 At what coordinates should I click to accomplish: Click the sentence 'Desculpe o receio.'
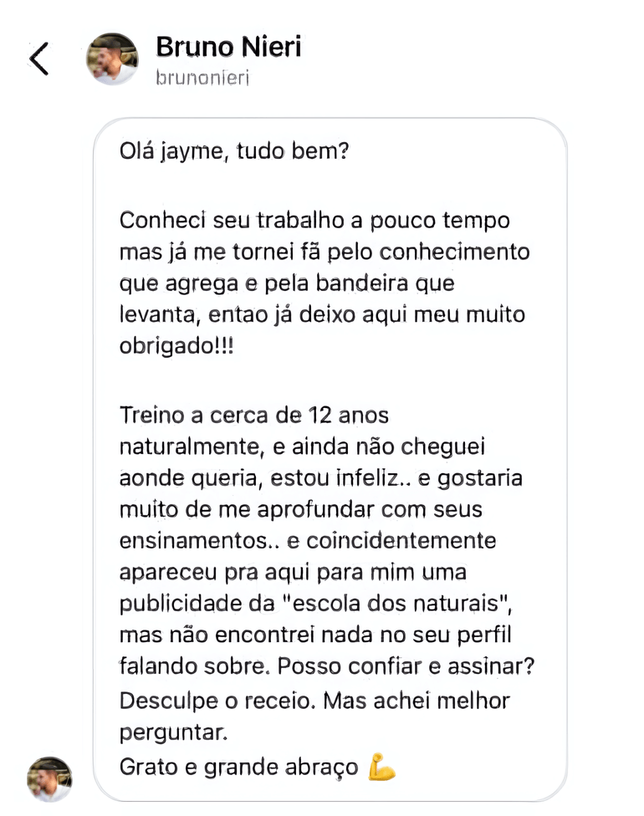(217, 701)
